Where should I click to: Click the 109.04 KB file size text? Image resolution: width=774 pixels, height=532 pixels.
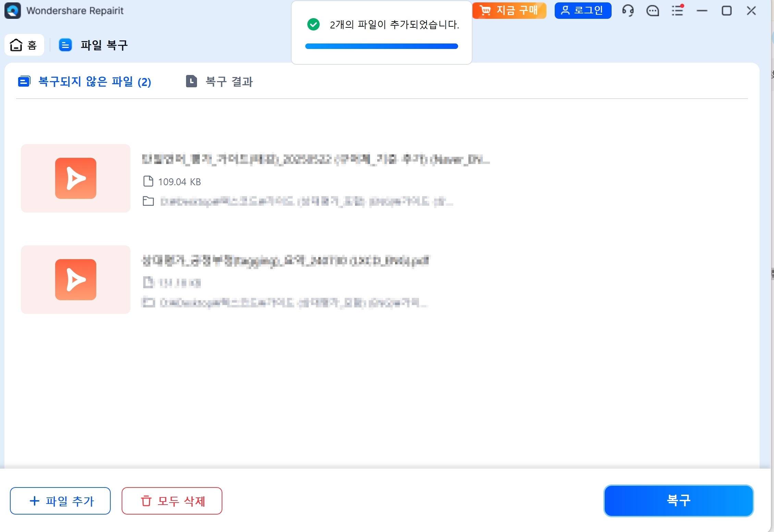[180, 182]
